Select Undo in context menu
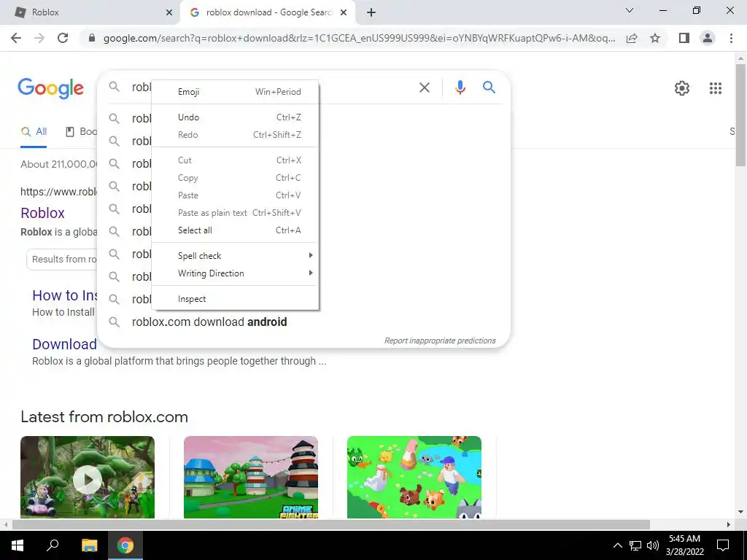 pyautogui.click(x=236, y=117)
